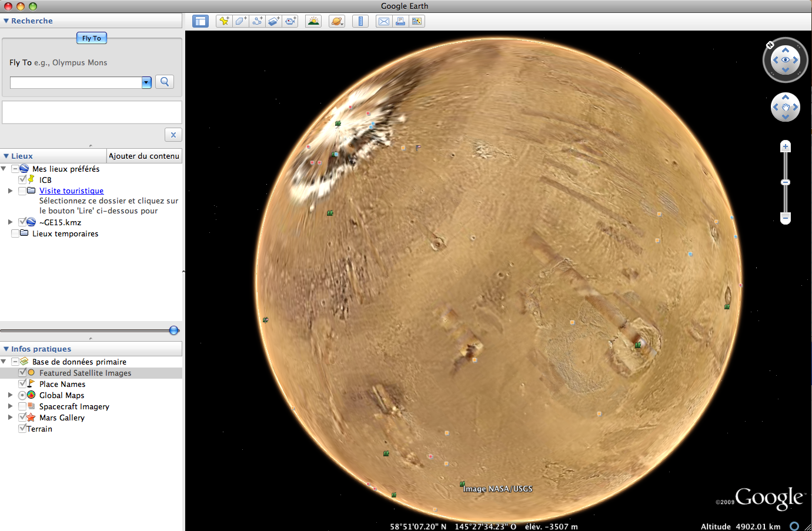812x531 pixels.
Task: Disable the Place Names layer checkbox
Action: pyautogui.click(x=22, y=384)
